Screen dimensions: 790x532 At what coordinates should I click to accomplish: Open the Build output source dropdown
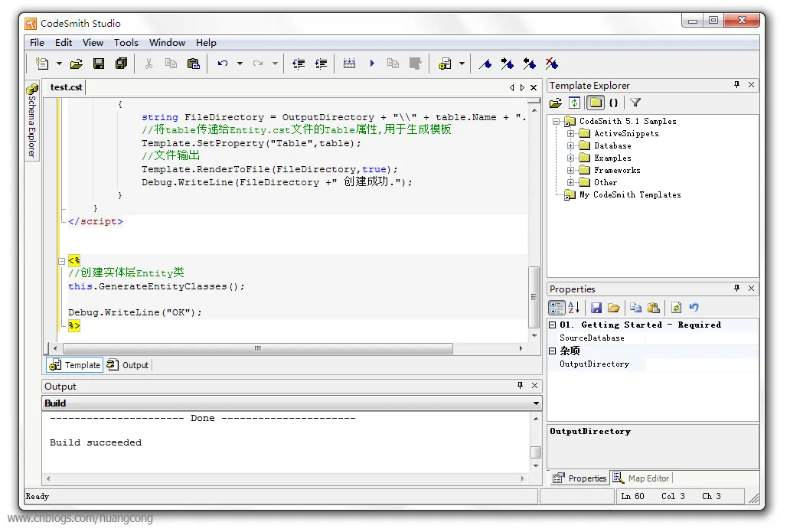535,403
